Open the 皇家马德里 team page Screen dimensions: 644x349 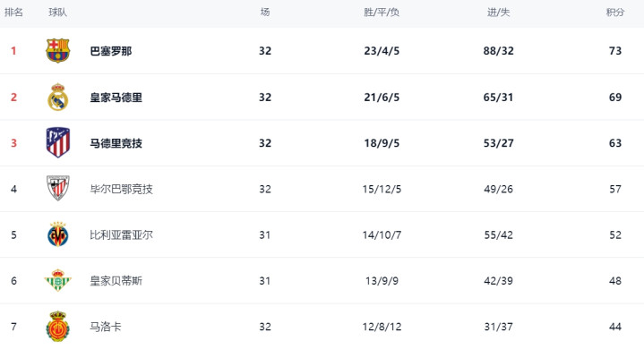point(116,98)
